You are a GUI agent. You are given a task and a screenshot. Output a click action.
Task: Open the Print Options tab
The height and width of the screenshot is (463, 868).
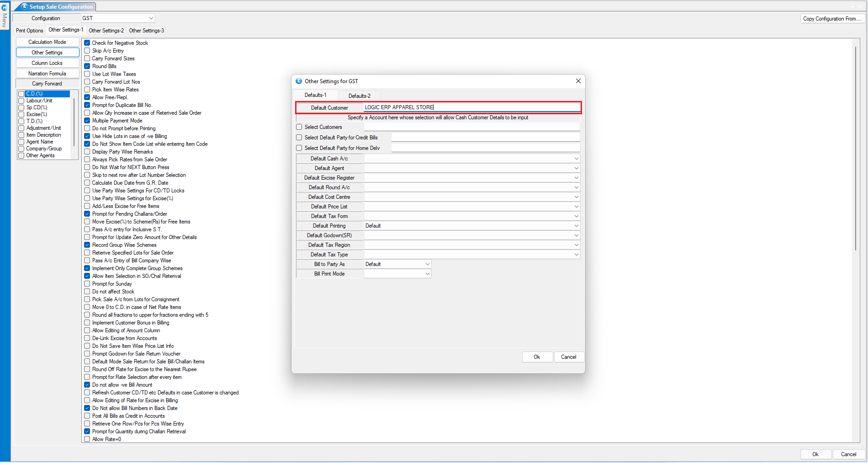coord(30,31)
